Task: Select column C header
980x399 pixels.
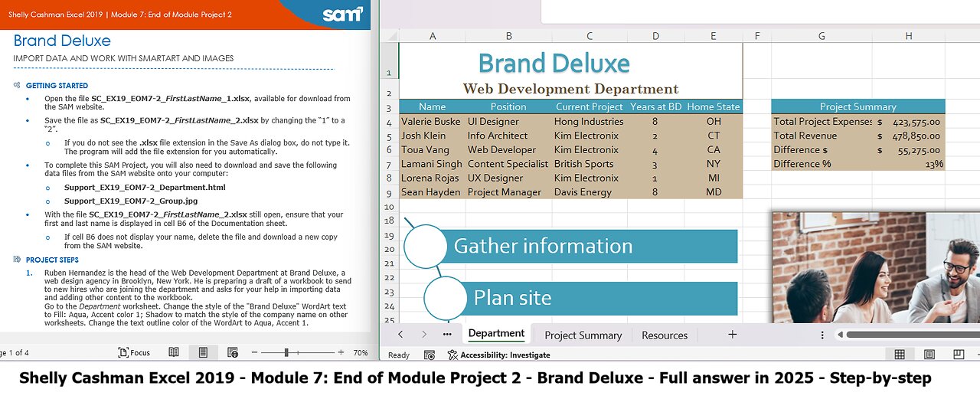Action: [589, 36]
